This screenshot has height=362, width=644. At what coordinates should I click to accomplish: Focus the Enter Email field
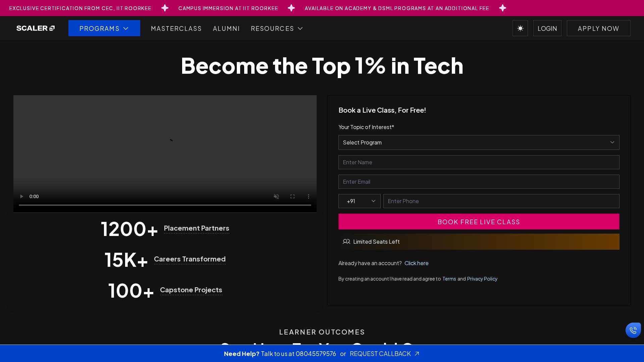pos(479,182)
